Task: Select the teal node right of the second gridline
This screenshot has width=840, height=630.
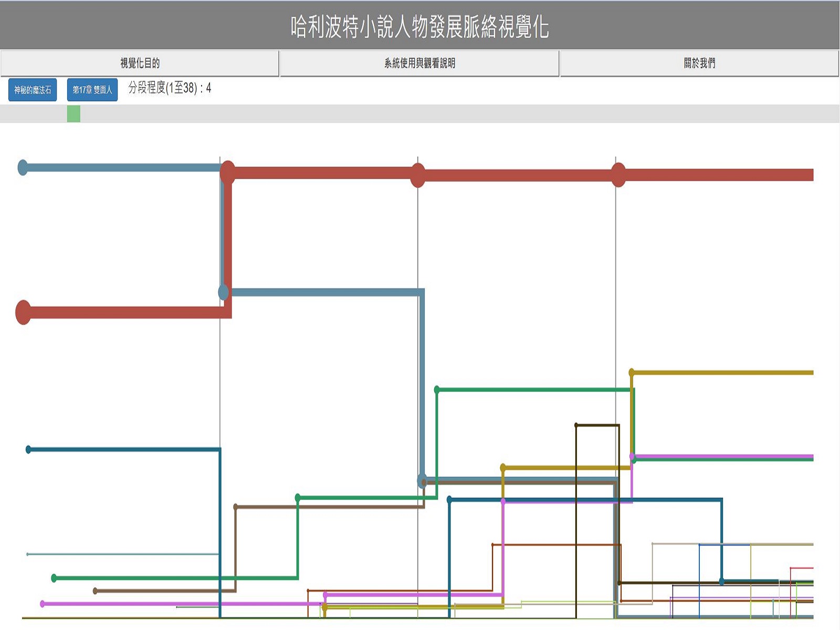Action: coord(449,499)
